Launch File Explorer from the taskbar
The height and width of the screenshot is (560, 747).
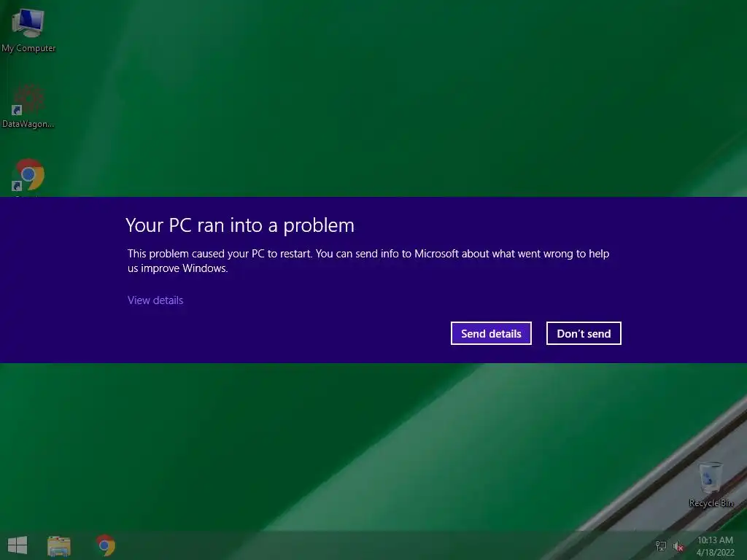59,545
